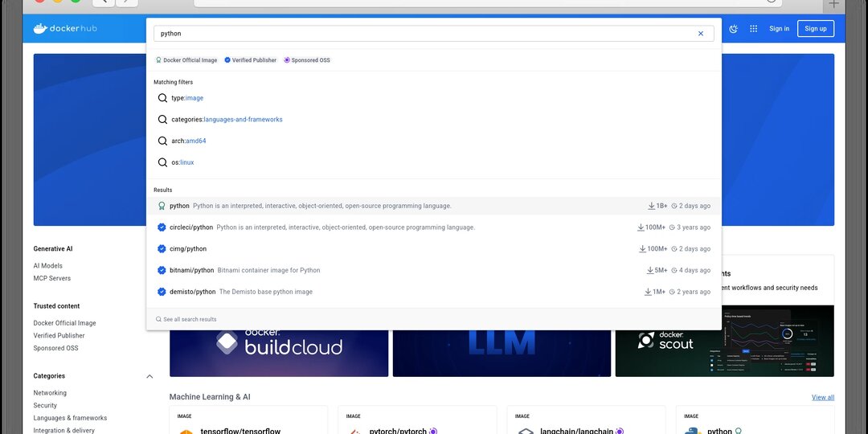Image resolution: width=868 pixels, height=434 pixels.
Task: Toggle the dark theme moon icon
Action: [x=734, y=28]
